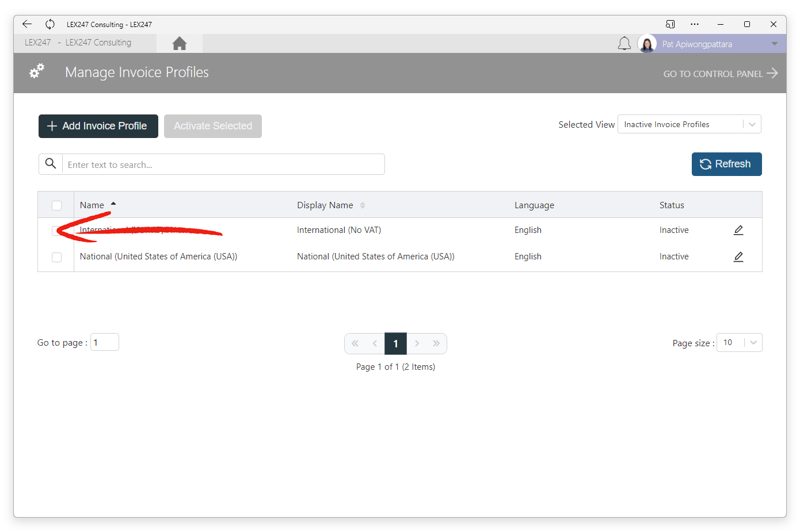The image size is (800, 532).
Task: Click the International (No VAT) display name
Action: [x=339, y=230]
